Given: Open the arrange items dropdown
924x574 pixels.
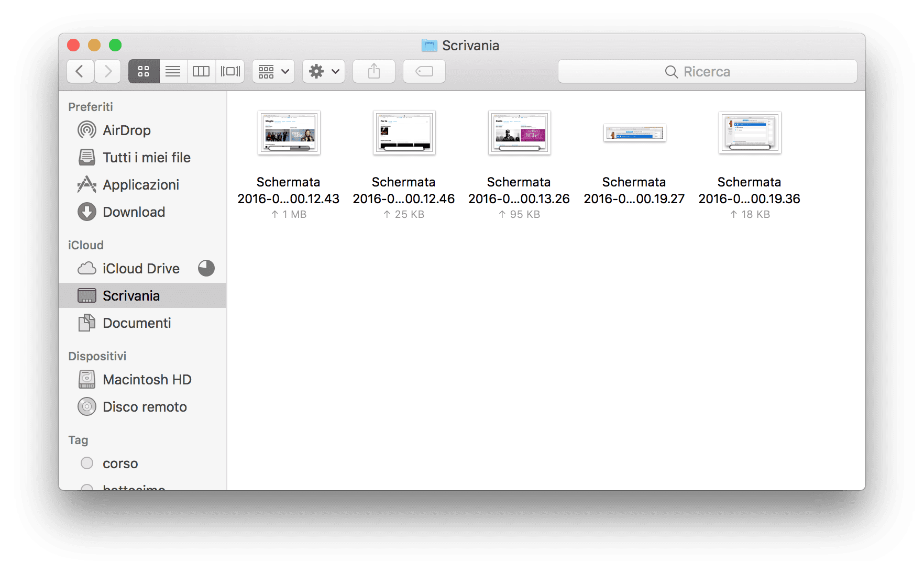Looking at the screenshot, I should [x=273, y=71].
